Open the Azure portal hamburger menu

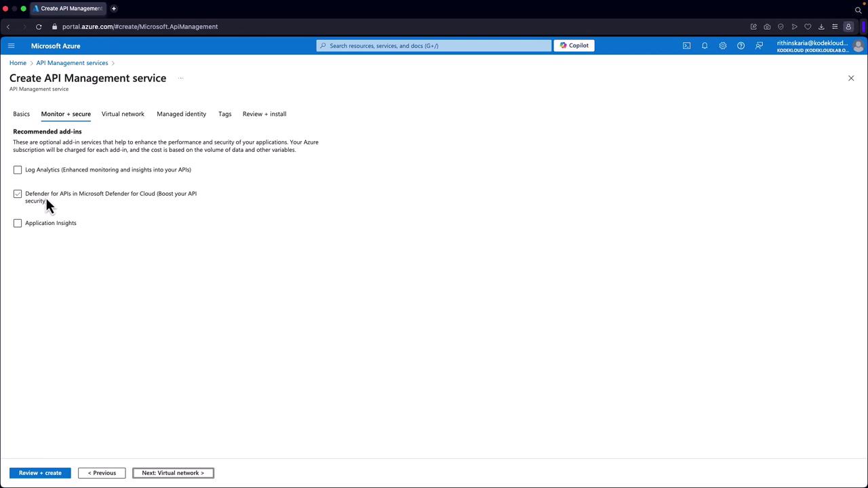coord(11,45)
